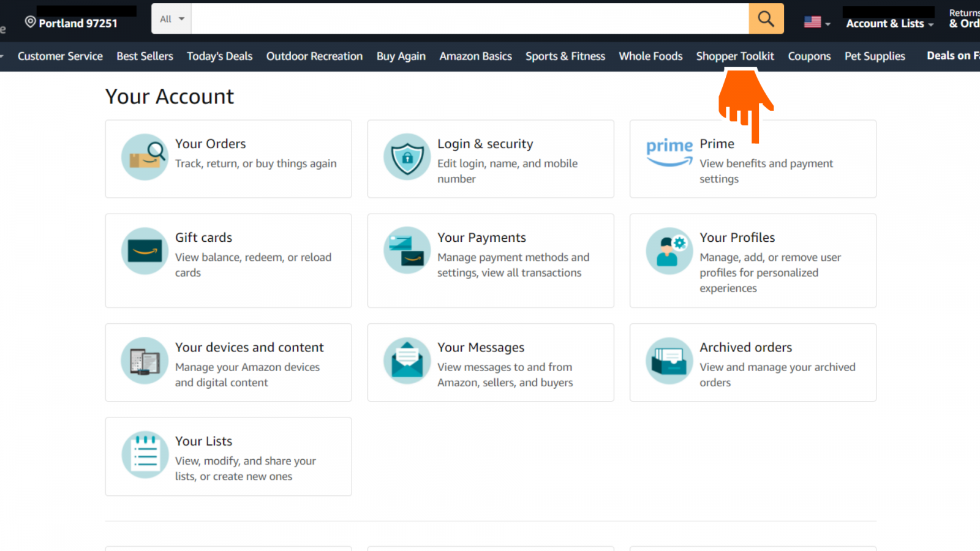
Task: Click the Your Lists notepad icon
Action: [145, 454]
